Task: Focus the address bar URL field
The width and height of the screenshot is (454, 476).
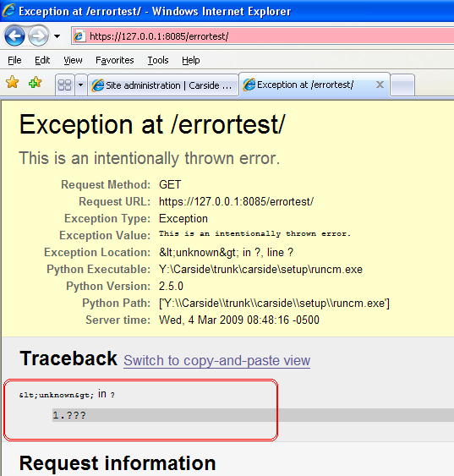Action: click(262, 36)
